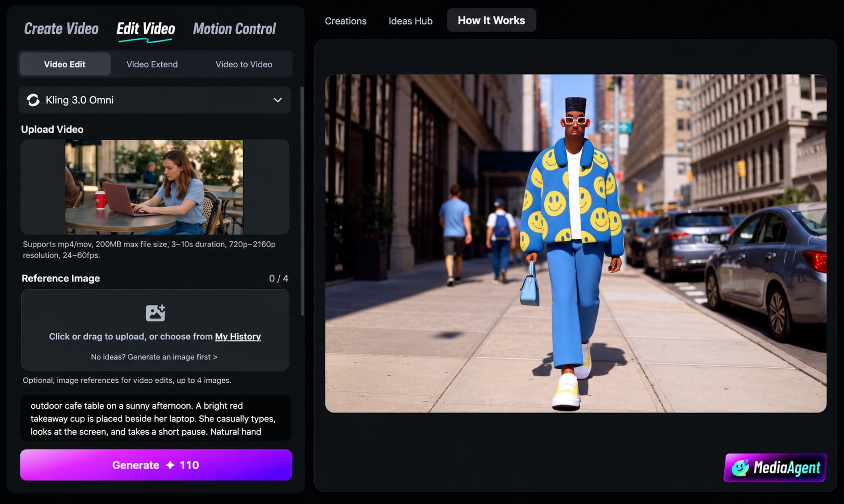Screen dimensions: 844x504
Task: Click the add image upload icon
Action: [x=155, y=313]
